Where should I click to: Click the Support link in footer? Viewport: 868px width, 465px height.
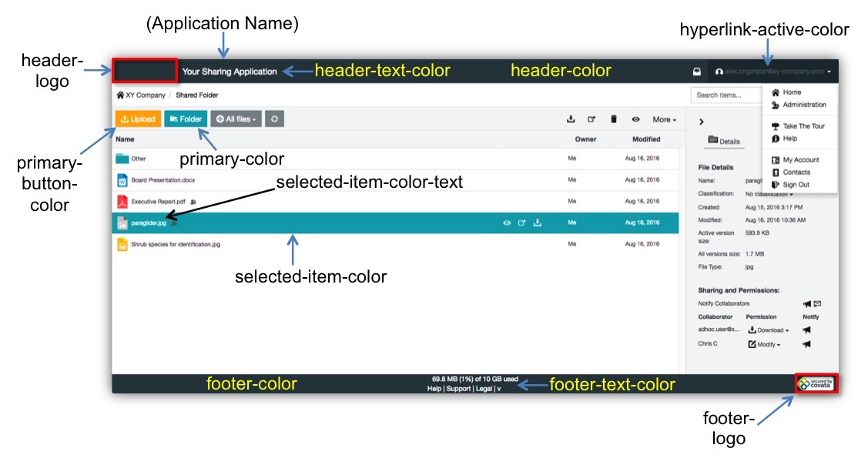(x=457, y=389)
